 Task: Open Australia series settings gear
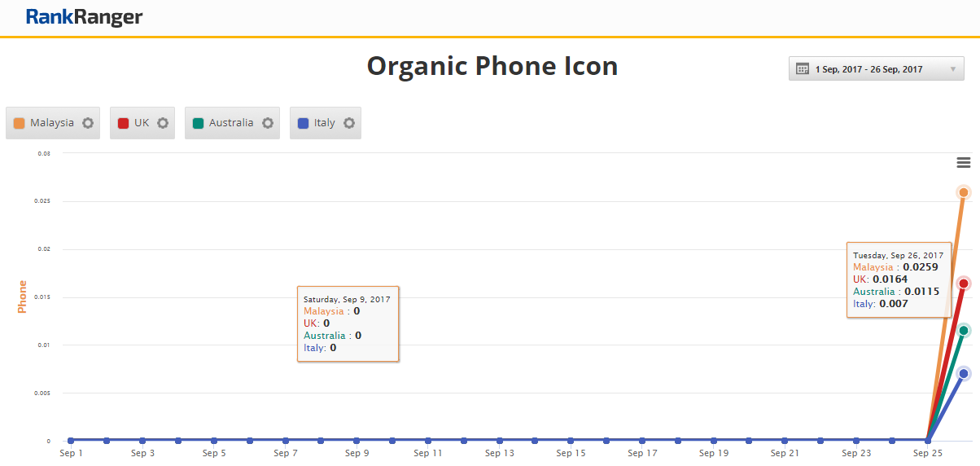267,123
